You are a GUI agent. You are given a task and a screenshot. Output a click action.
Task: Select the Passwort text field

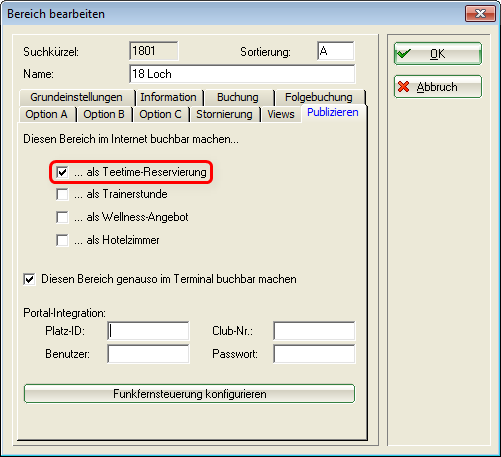(314, 354)
